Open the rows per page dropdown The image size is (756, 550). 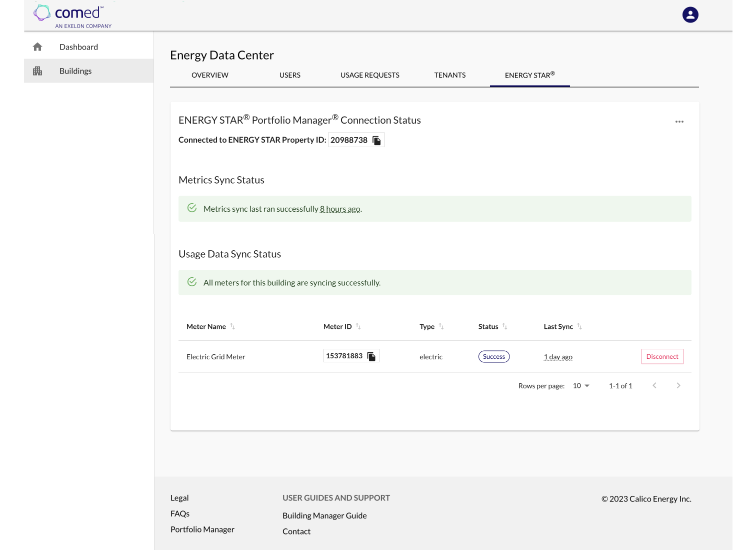(581, 386)
